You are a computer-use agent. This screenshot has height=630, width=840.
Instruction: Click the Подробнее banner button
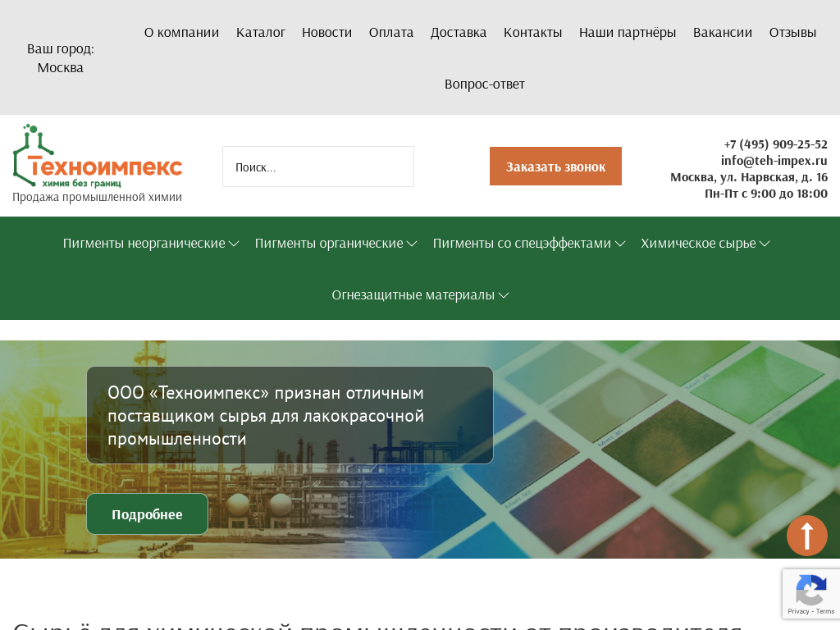[148, 514]
